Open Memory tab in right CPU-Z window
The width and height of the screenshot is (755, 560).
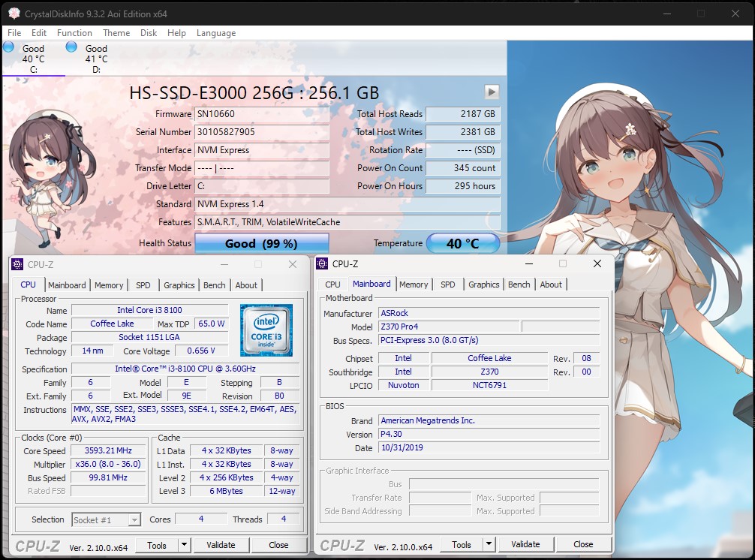click(414, 285)
